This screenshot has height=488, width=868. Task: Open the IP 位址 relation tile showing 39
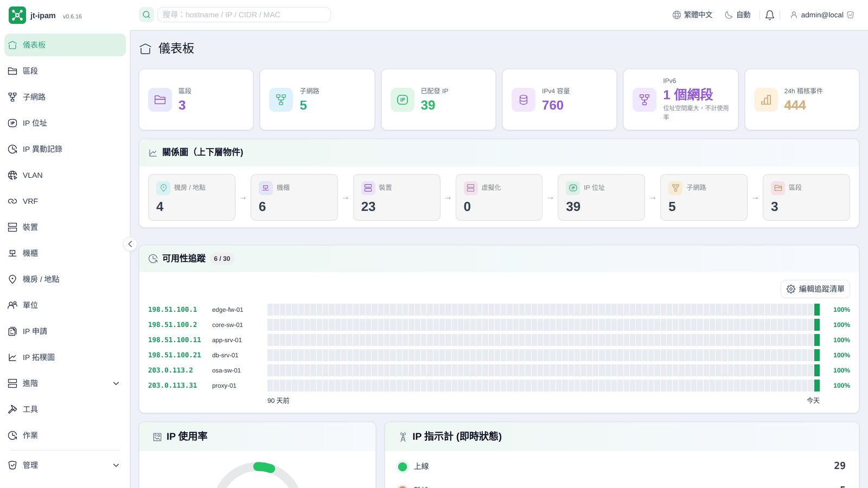[601, 197]
